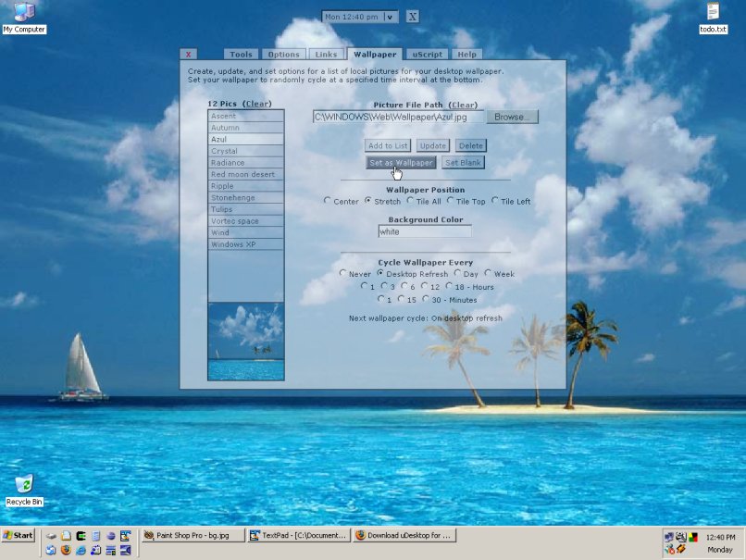746x560 pixels.
Task: Click the Picture File Path text field
Action: pos(398,117)
